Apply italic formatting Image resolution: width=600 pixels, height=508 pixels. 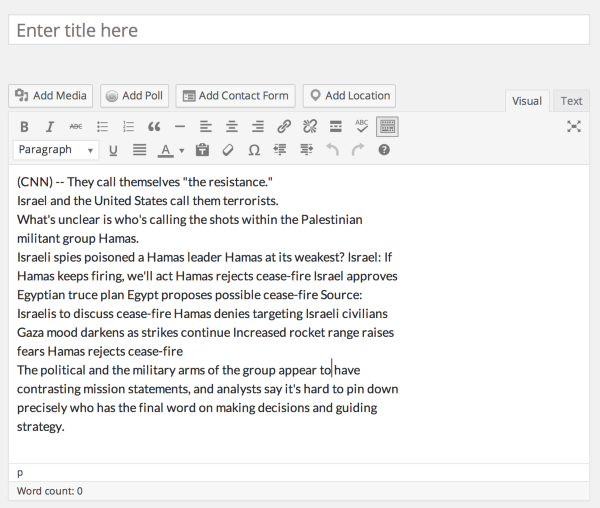pos(49,127)
